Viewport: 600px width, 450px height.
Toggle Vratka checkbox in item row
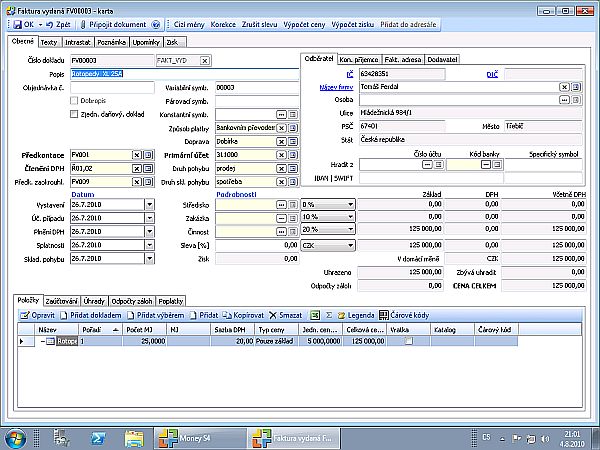click(409, 341)
